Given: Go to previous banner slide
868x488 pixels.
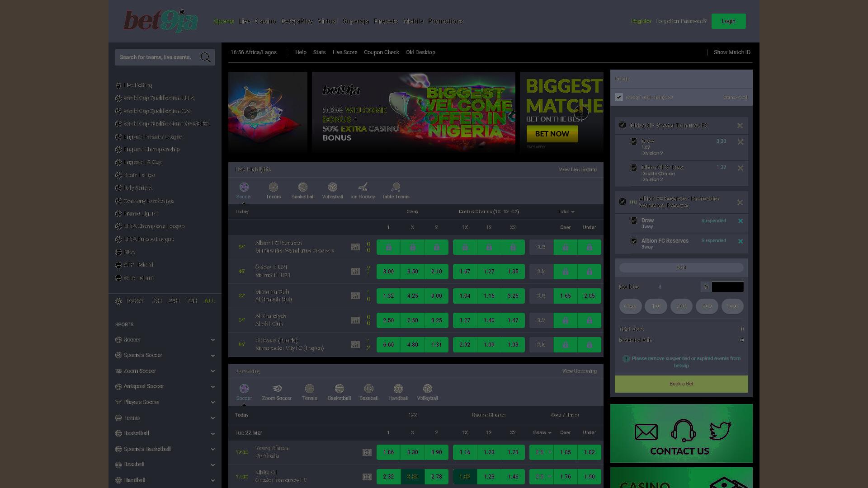Looking at the screenshot, I should 250,113.
